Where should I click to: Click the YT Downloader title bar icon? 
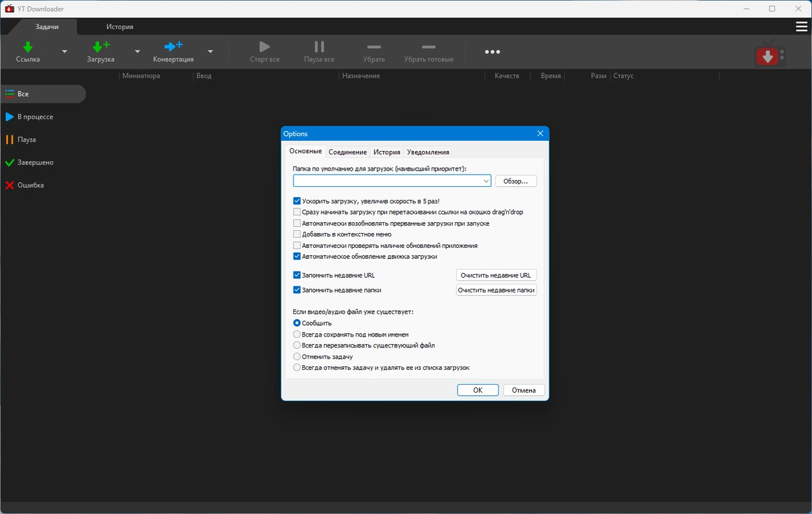(9, 9)
